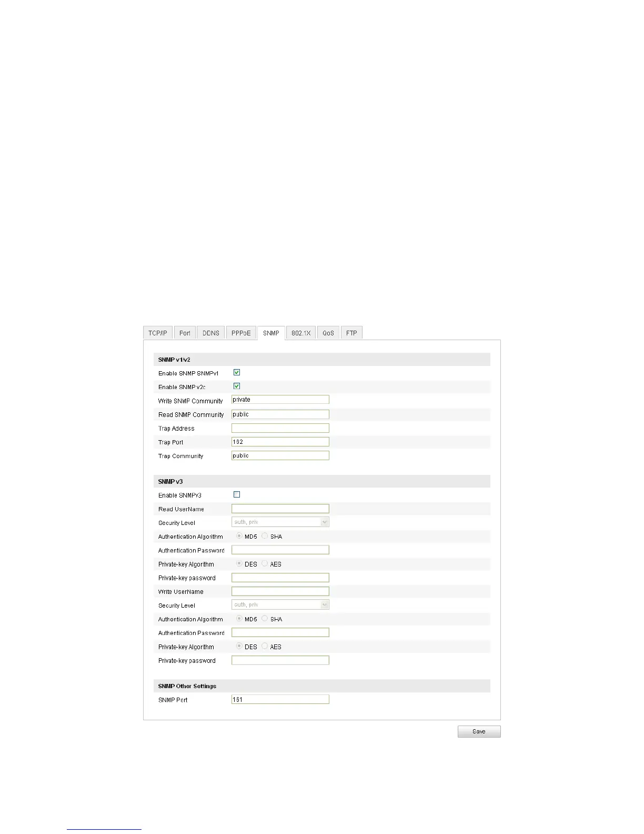Enable the SNMPv3 checkbox
This screenshot has height=834, width=644.
[x=237, y=495]
